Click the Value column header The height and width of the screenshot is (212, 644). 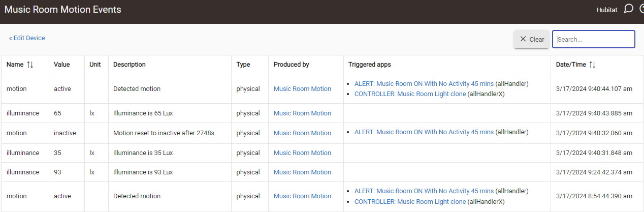(62, 65)
